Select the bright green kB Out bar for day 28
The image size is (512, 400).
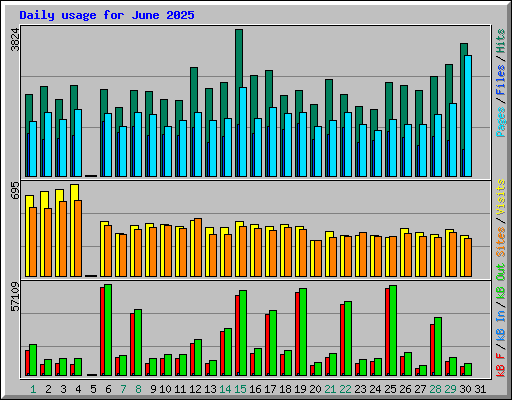438,347
